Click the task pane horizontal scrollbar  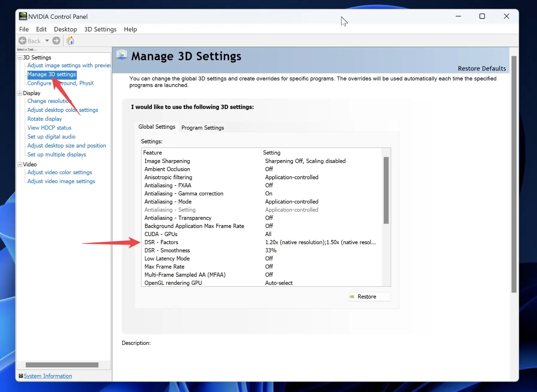pos(62,365)
